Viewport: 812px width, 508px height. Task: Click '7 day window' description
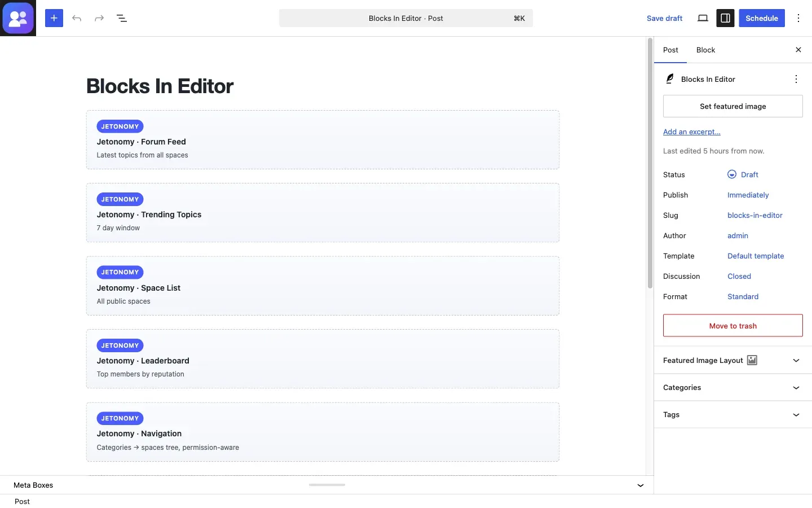point(118,228)
